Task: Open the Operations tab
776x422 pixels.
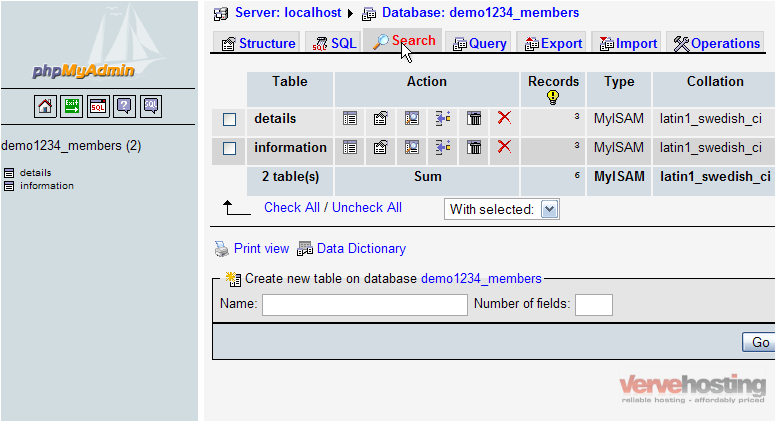Action: [x=716, y=43]
